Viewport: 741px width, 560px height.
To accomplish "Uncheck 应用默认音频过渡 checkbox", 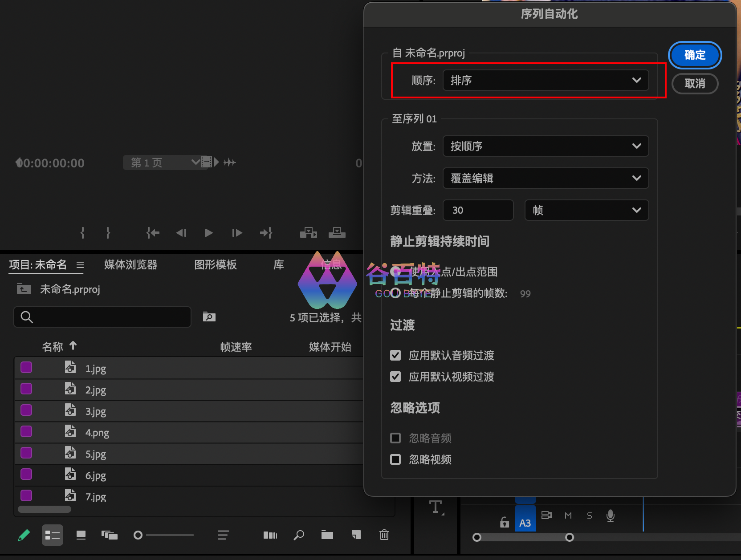I will pos(395,355).
